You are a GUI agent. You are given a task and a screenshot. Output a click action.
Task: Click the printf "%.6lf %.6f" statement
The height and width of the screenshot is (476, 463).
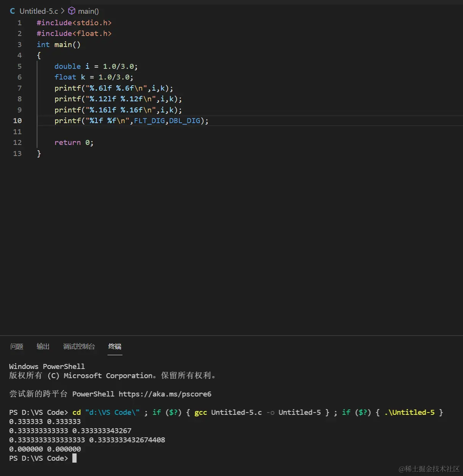pyautogui.click(x=114, y=88)
